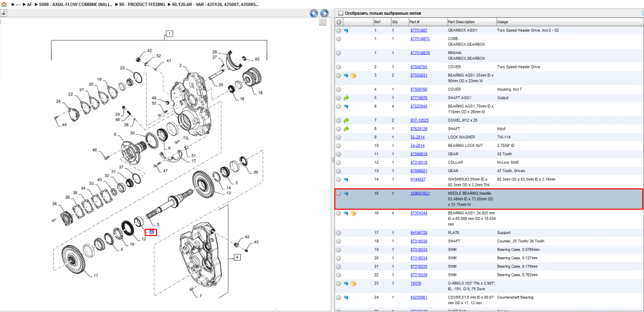
Task: Click the next diagram blue arrow
Action: pyautogui.click(x=324, y=13)
